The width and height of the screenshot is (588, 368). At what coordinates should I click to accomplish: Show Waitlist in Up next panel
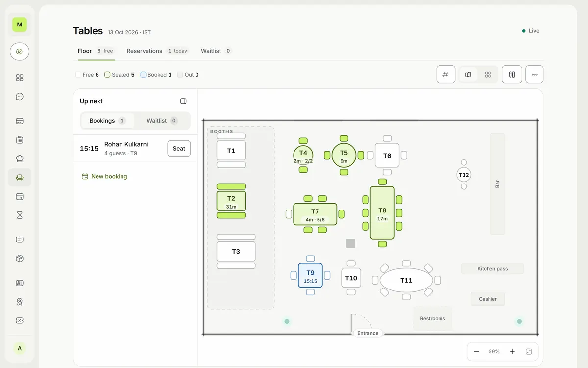162,121
